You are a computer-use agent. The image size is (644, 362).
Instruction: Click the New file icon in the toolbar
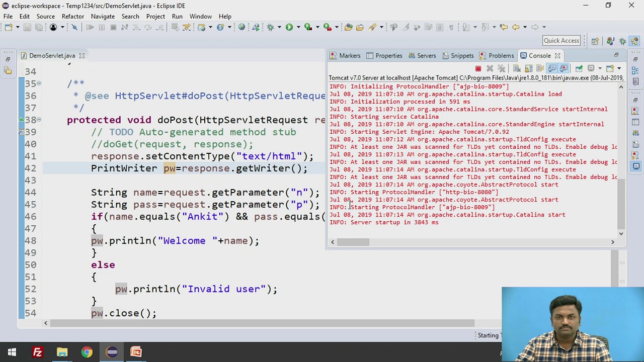[x=9, y=27]
